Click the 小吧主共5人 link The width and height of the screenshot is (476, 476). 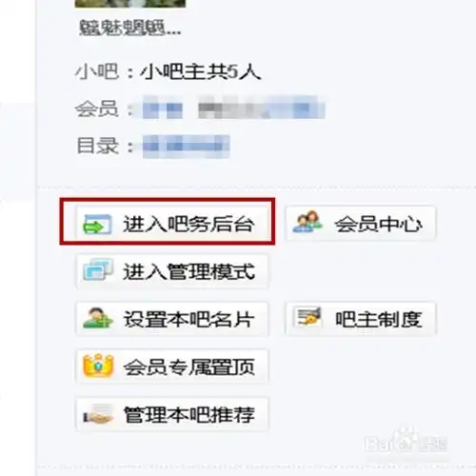(201, 71)
